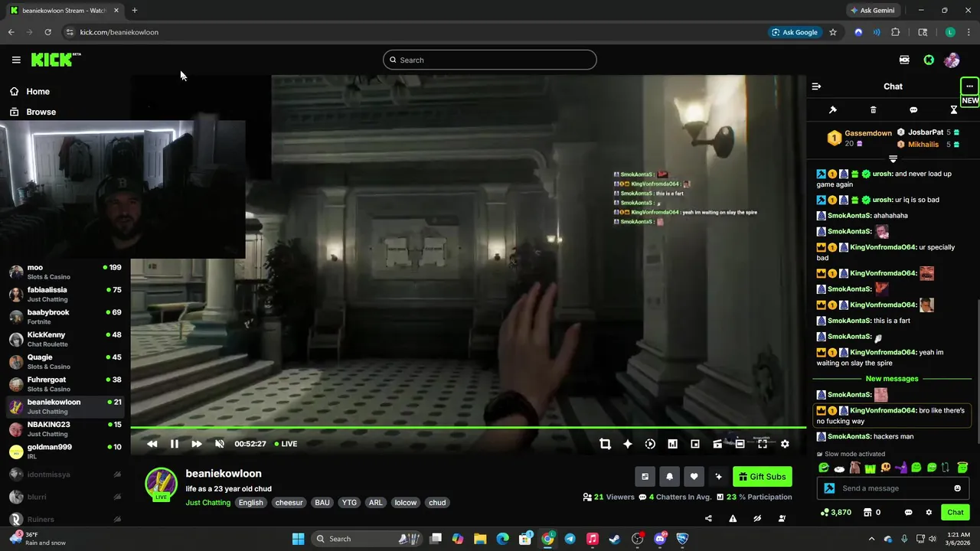
Task: Fast-forward the stream playback
Action: 197,444
